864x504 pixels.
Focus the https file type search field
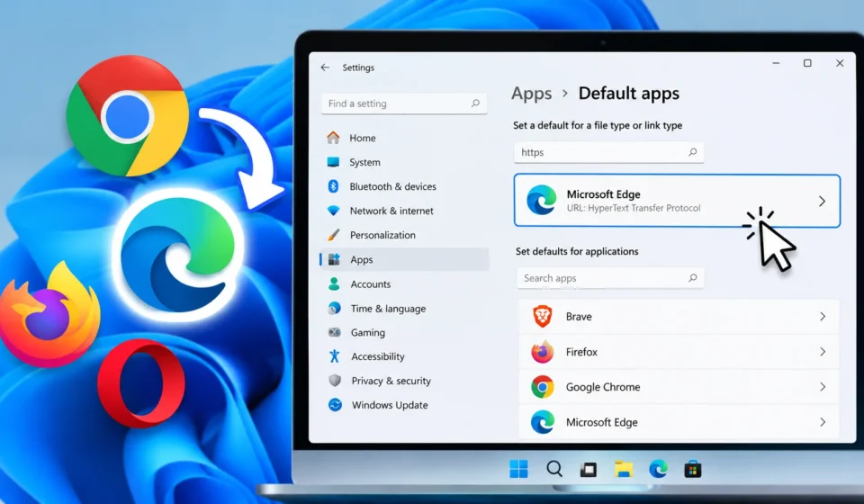[609, 152]
